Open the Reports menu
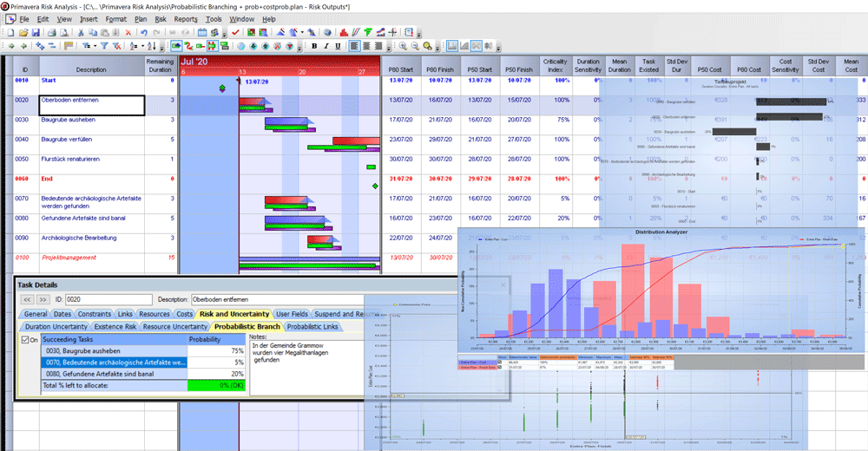Image resolution: width=868 pixels, height=451 pixels. click(x=186, y=18)
